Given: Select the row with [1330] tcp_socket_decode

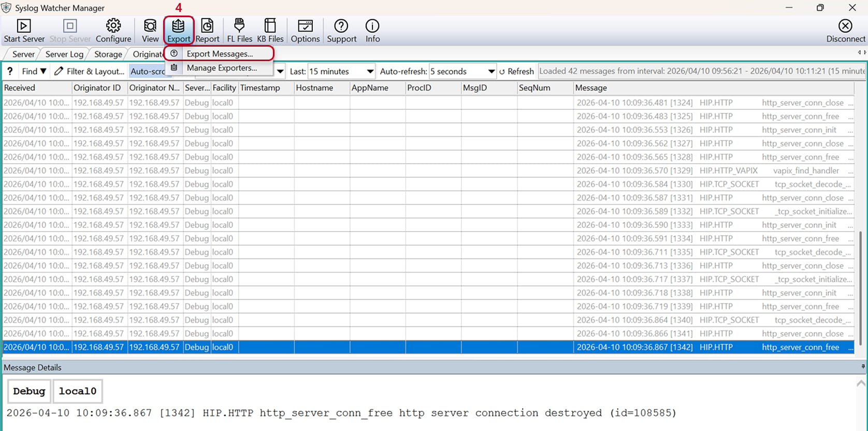Looking at the screenshot, I should coord(429,184).
